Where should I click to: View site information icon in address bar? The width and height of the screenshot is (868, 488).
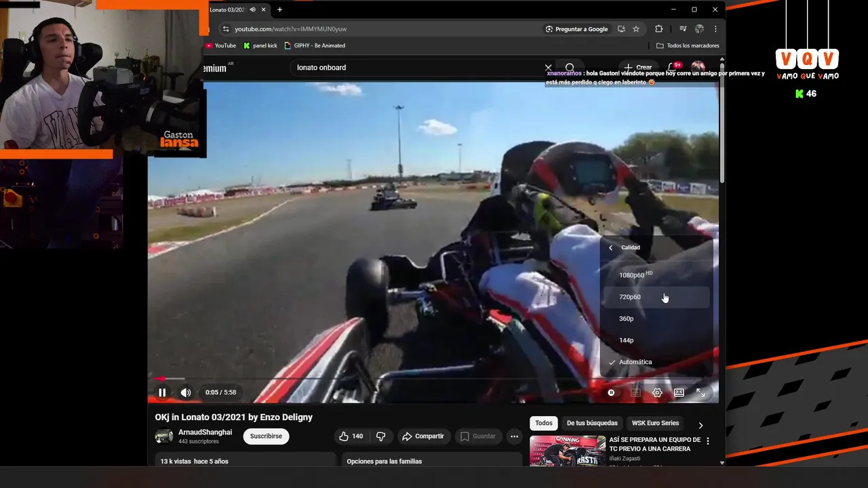(224, 29)
